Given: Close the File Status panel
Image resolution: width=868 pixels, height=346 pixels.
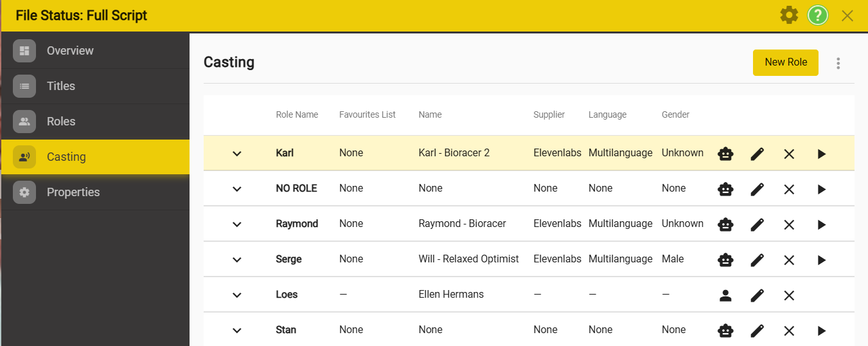Looking at the screenshot, I should (x=847, y=16).
